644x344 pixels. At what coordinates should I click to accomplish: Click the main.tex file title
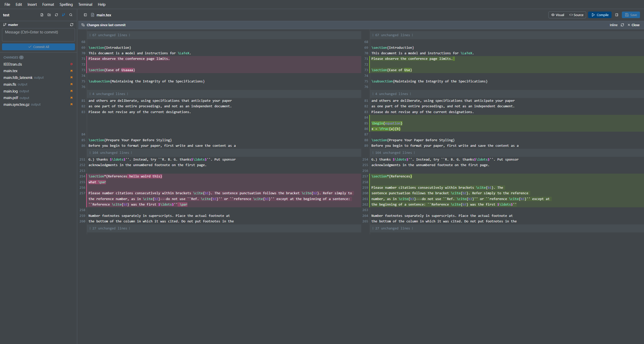(x=104, y=15)
